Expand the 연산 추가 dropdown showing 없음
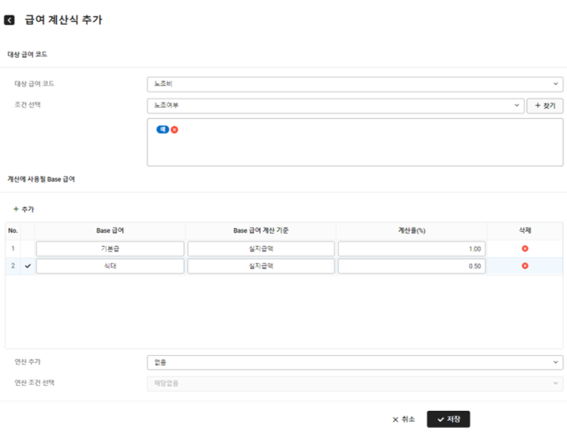The width and height of the screenshot is (567, 438). pyautogui.click(x=355, y=362)
